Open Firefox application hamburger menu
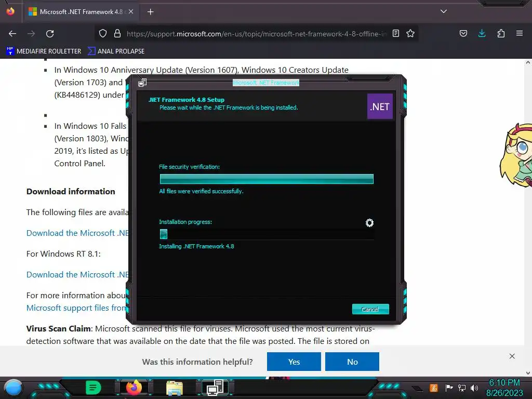The width and height of the screenshot is (532, 399). pos(520,33)
